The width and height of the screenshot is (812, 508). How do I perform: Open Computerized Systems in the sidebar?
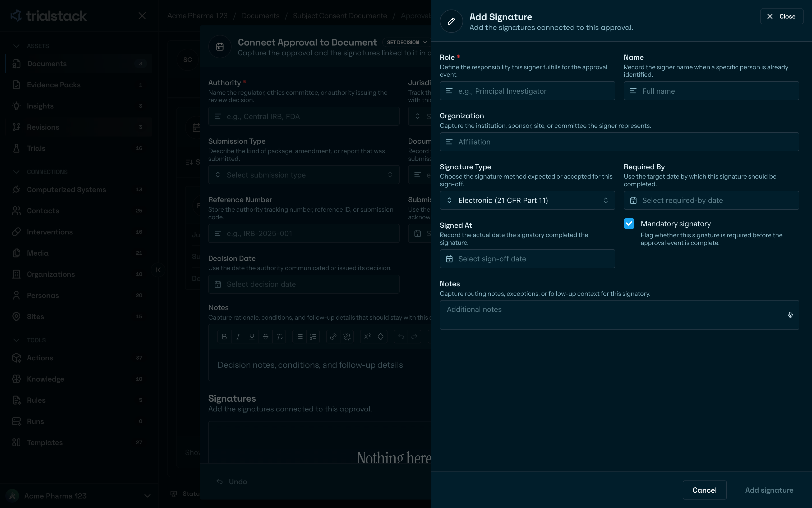[x=79, y=190]
